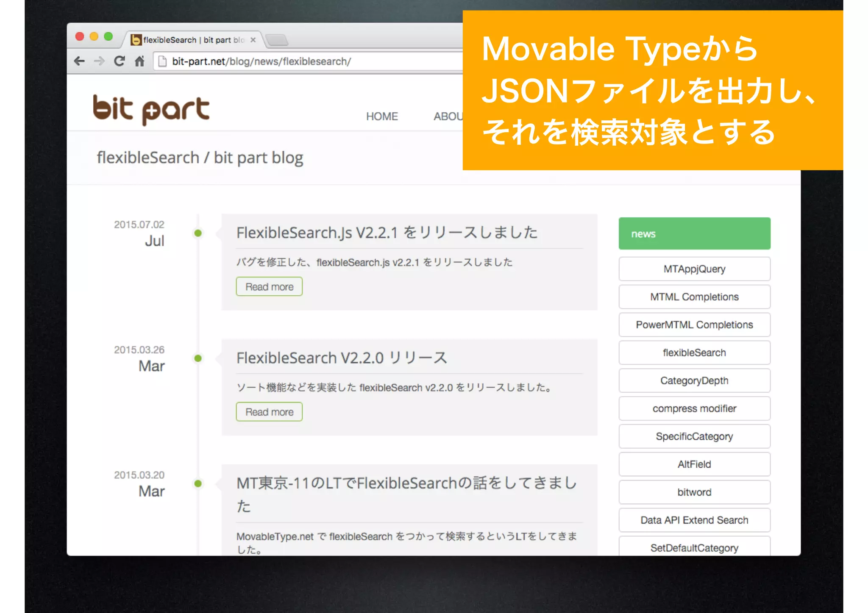Go to the browser home icon
The width and height of the screenshot is (868, 613).
(x=139, y=61)
